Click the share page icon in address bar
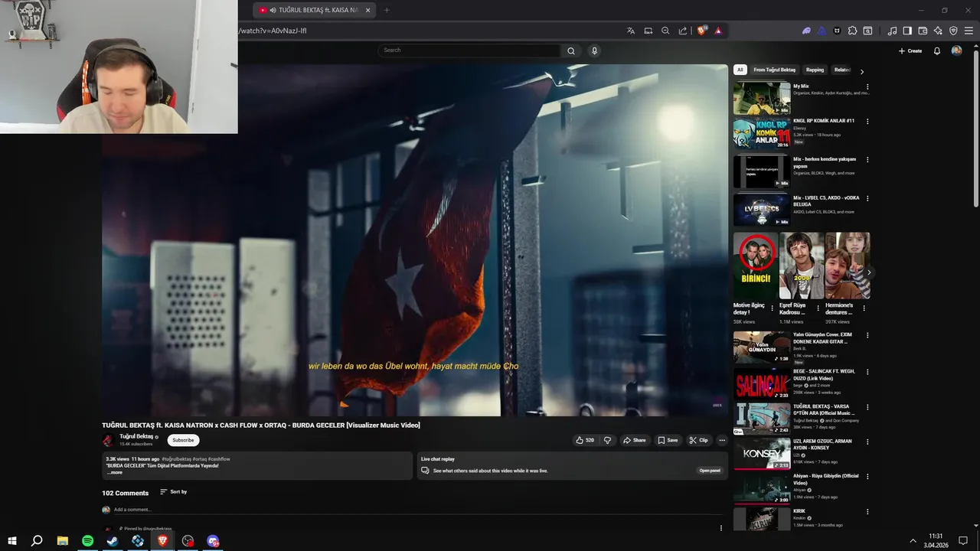The image size is (980, 551). [683, 31]
